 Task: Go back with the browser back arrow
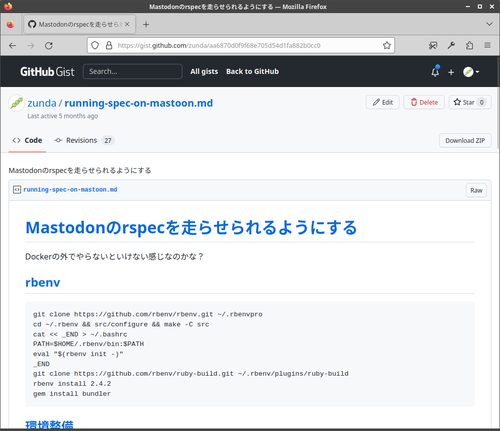click(x=13, y=46)
